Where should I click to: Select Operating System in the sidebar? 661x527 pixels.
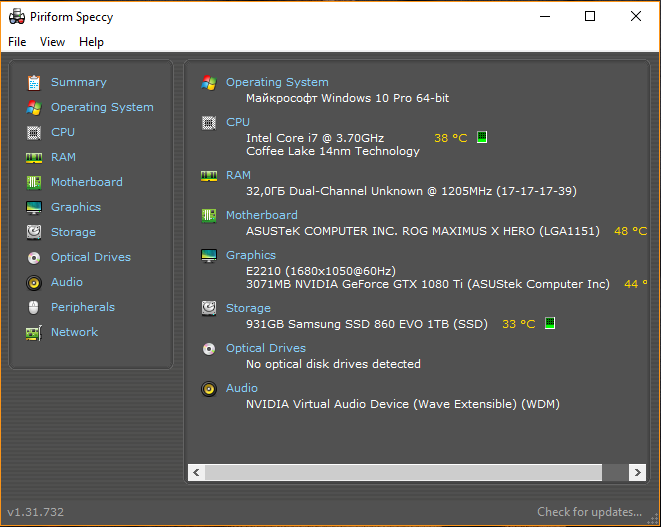click(102, 107)
